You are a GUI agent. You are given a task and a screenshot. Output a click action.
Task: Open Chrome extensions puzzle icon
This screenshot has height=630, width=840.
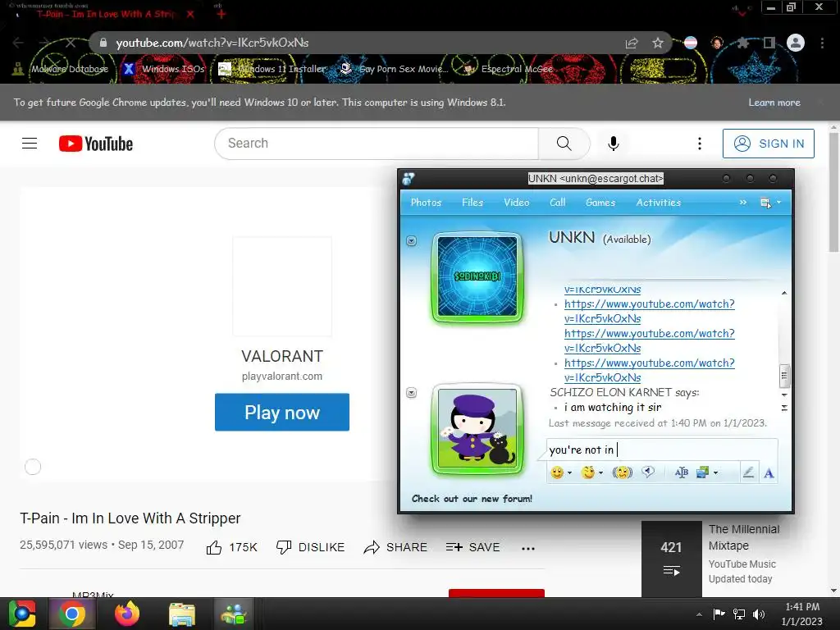pyautogui.click(x=743, y=43)
